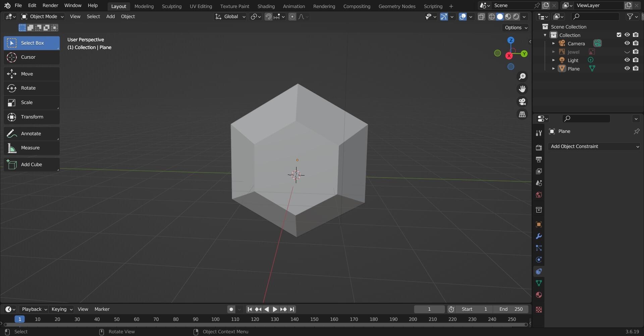The image size is (644, 336).
Task: Click the End frame field
Action: 511,309
